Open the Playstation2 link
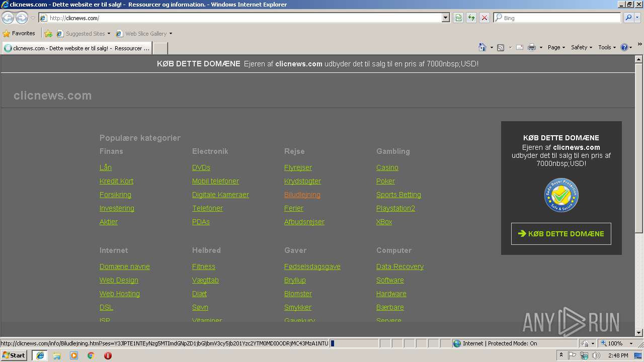644x362 pixels. coord(395,208)
